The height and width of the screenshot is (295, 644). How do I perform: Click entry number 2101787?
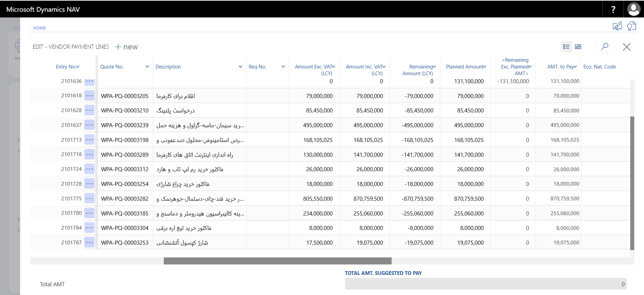[71, 242]
